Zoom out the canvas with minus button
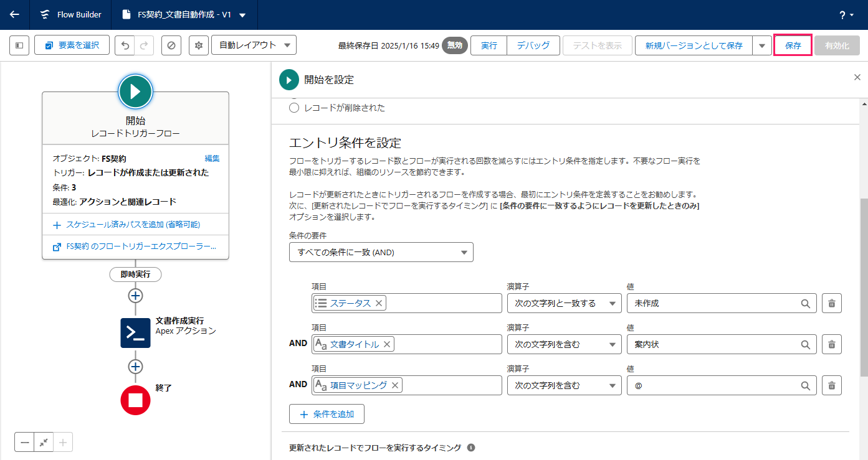The width and height of the screenshot is (868, 460). coord(24,443)
